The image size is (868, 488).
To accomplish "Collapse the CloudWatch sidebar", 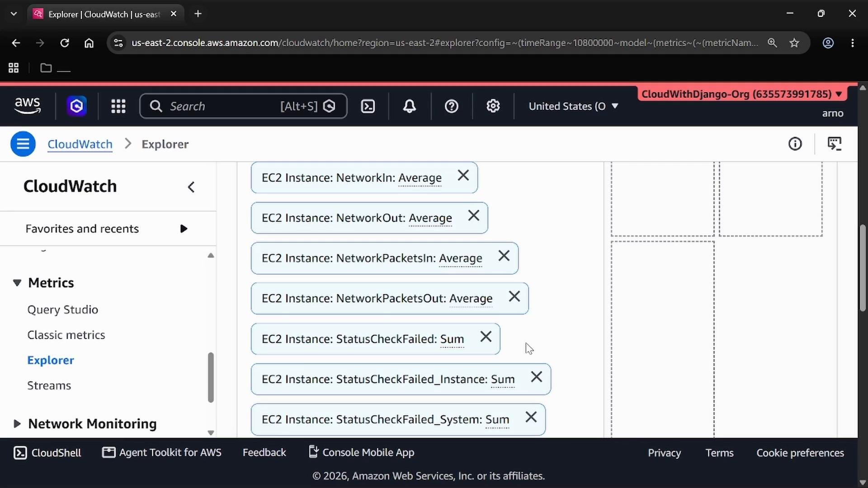I will tap(191, 187).
